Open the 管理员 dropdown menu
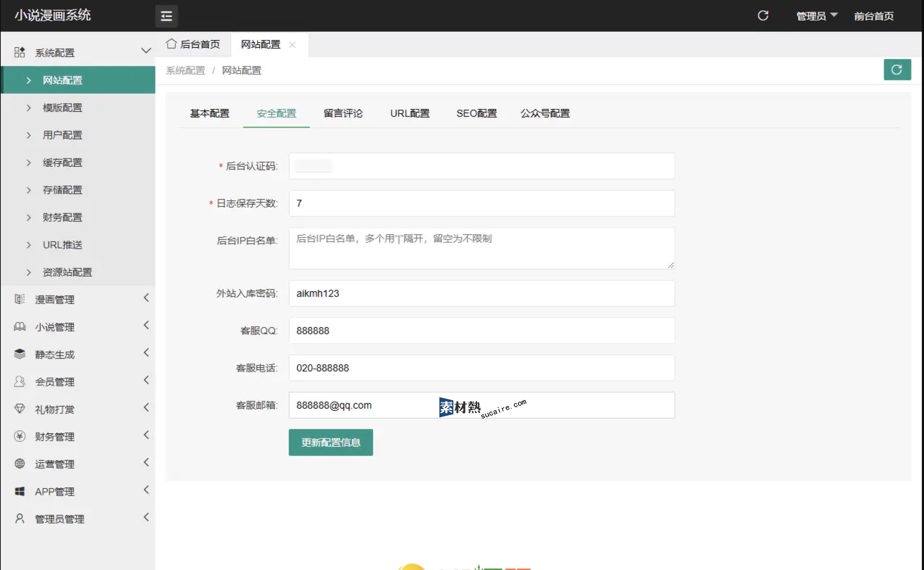Image resolution: width=924 pixels, height=570 pixels. coord(816,16)
